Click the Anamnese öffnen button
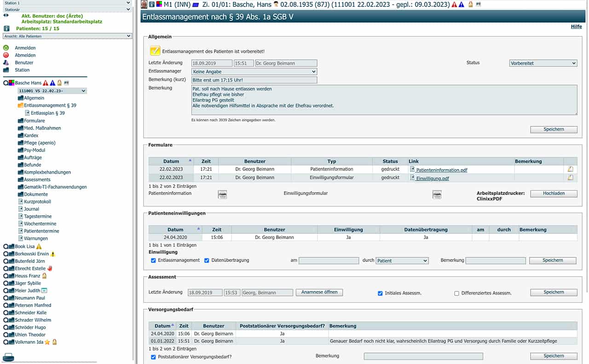Viewport: 589px width, 364px height. (319, 292)
